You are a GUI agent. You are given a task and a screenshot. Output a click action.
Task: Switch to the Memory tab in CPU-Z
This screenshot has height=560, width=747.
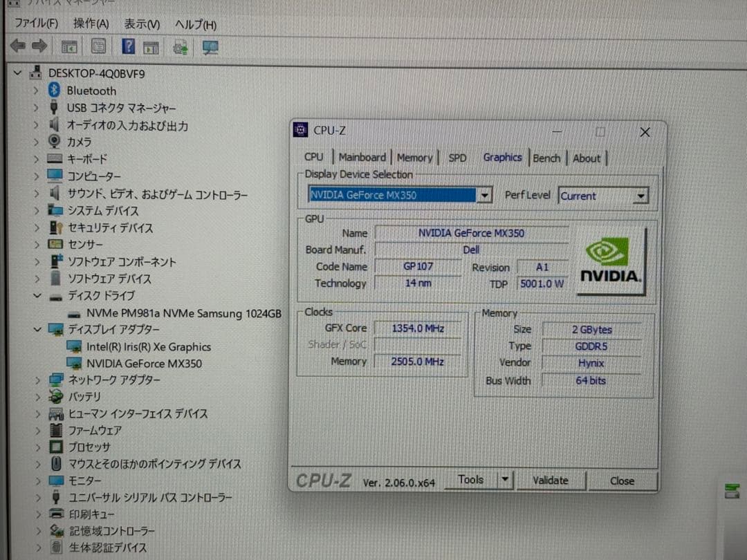click(x=415, y=158)
